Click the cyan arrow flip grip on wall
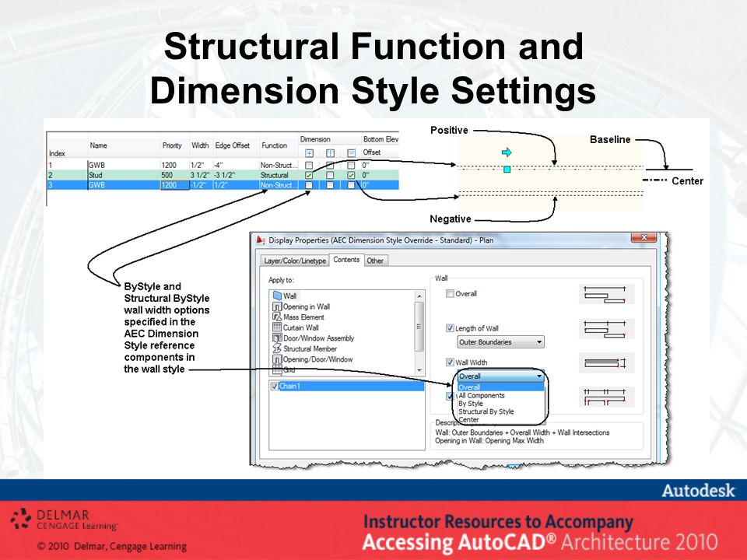 pos(507,152)
